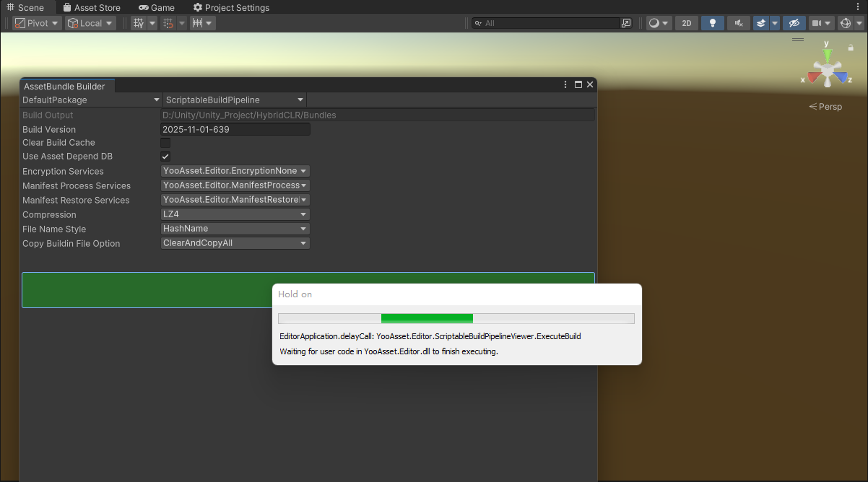
Task: Open grid snapping settings arrow
Action: [181, 23]
